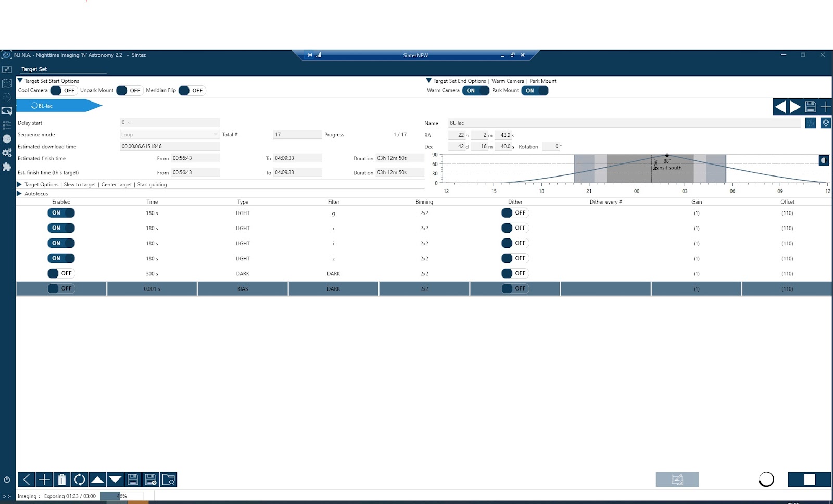
Task: Click the Delay start input field
Action: (170, 123)
